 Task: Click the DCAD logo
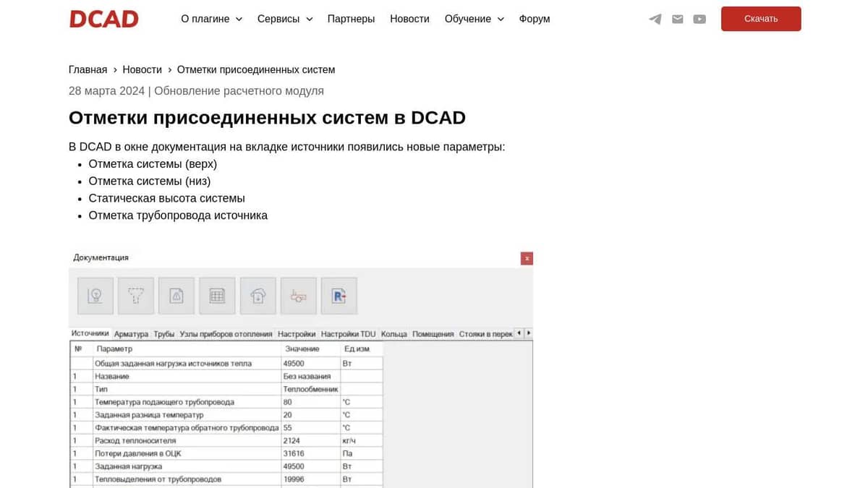pos(103,18)
